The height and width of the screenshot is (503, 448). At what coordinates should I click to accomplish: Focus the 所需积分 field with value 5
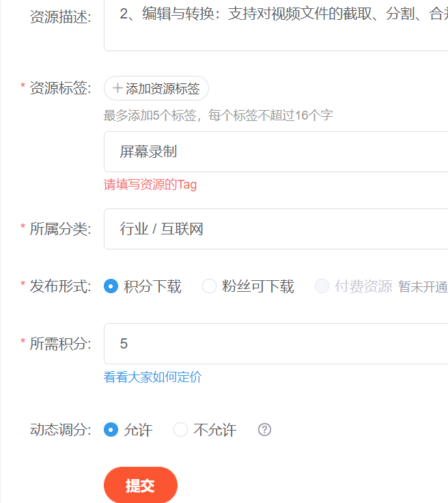click(x=276, y=344)
